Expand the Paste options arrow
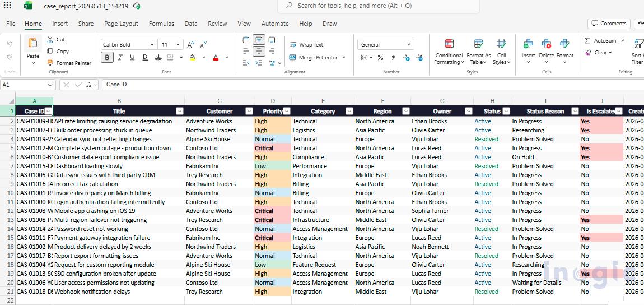Viewport: 644px width, 305px height. click(x=33, y=63)
